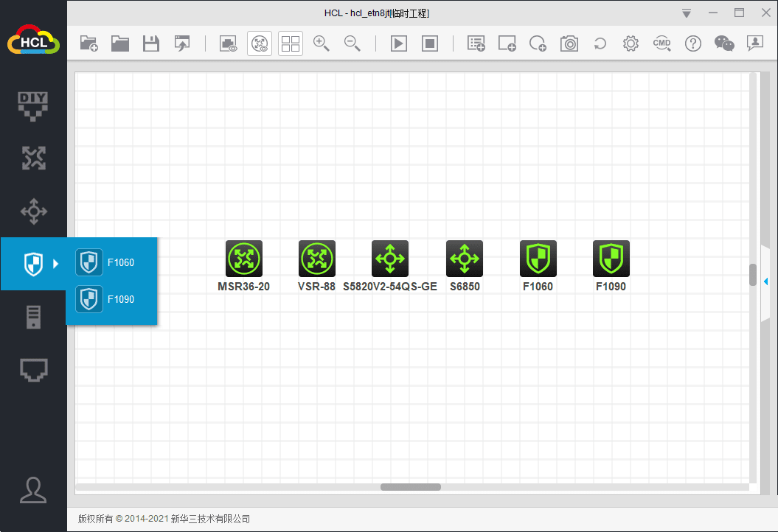Open the CMD search tool
This screenshot has width=778, height=532.
(x=662, y=43)
